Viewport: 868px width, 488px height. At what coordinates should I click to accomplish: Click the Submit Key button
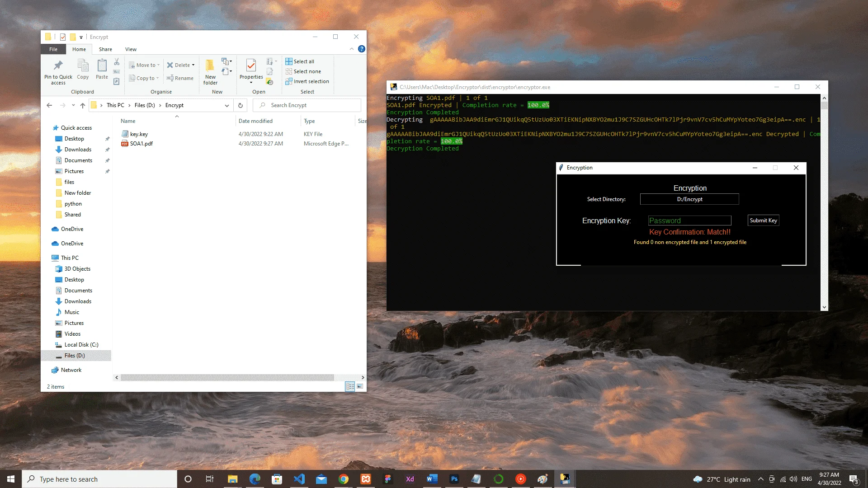(x=763, y=221)
